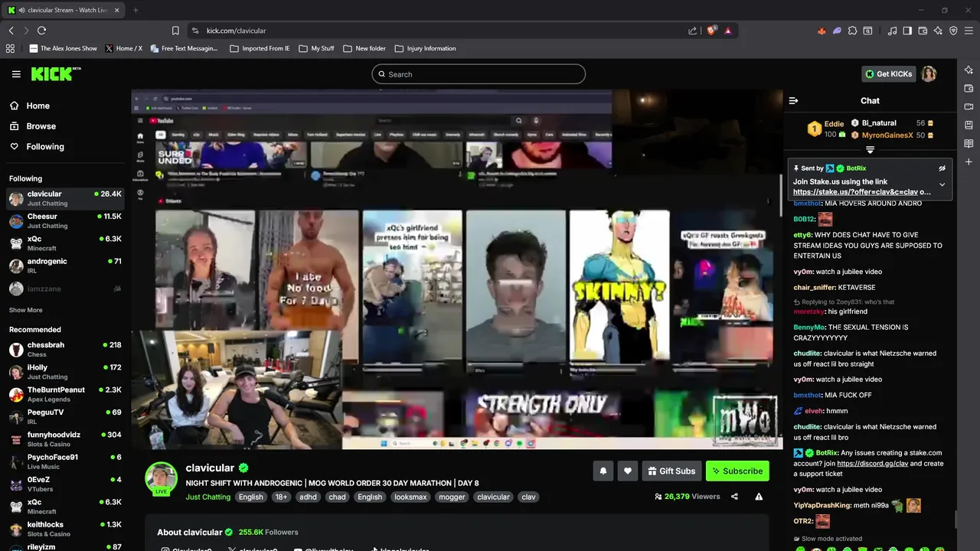
Task: Open site settings icon in address bar
Action: 195,31
